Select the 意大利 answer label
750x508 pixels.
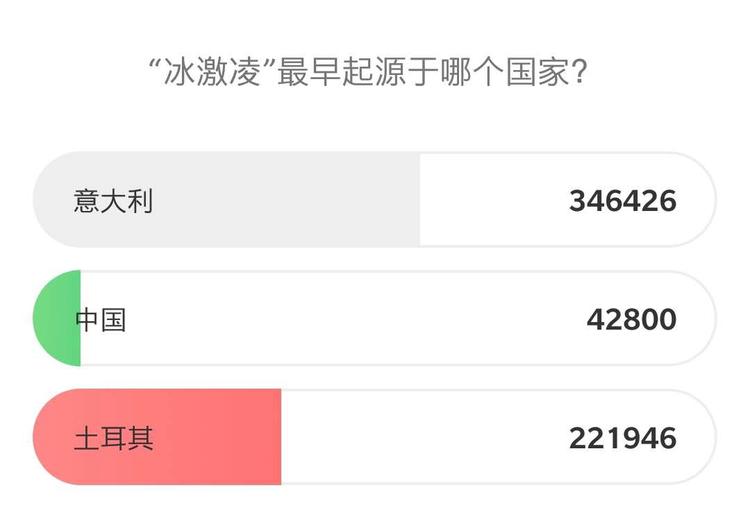click(x=113, y=201)
